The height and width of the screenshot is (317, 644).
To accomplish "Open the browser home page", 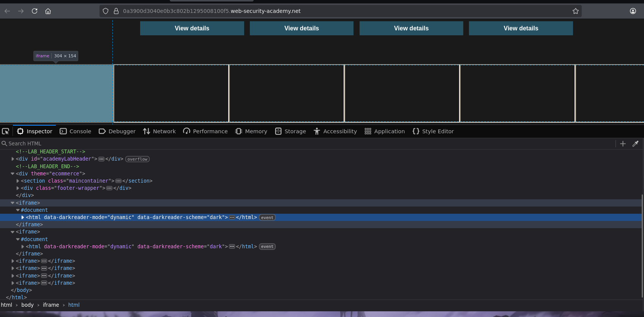I will click(x=48, y=11).
